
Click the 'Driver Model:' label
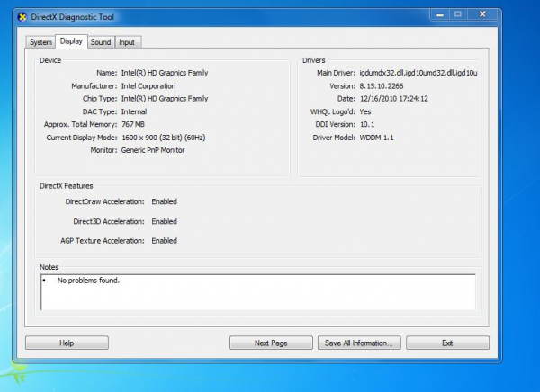click(334, 138)
